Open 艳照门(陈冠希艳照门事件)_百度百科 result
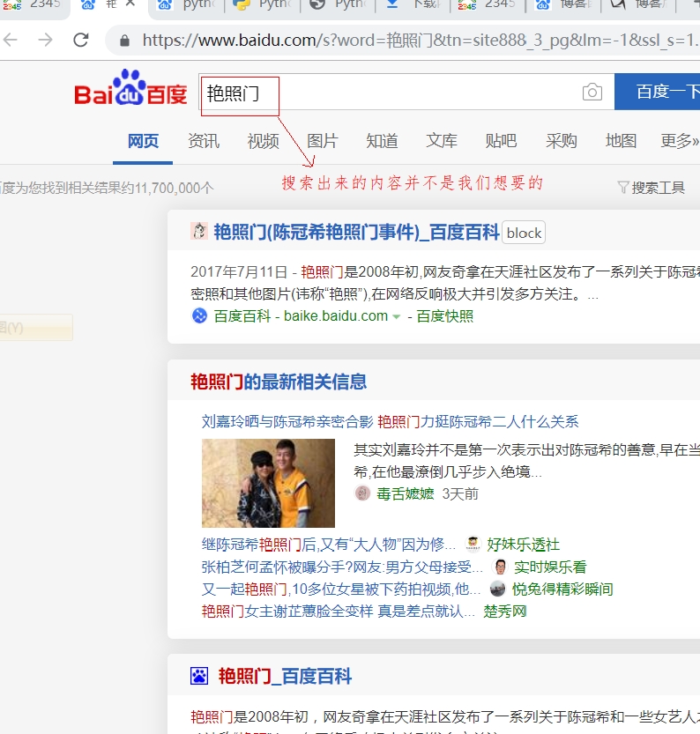700x734 pixels. [x=356, y=232]
